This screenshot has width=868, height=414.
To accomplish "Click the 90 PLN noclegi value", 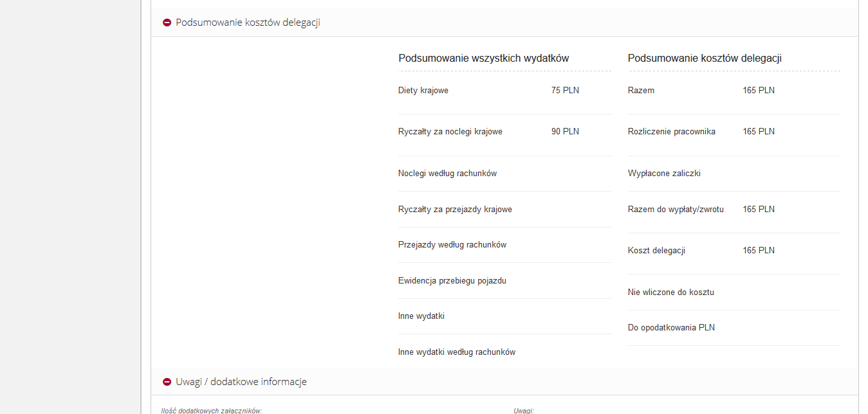I will pyautogui.click(x=565, y=132).
